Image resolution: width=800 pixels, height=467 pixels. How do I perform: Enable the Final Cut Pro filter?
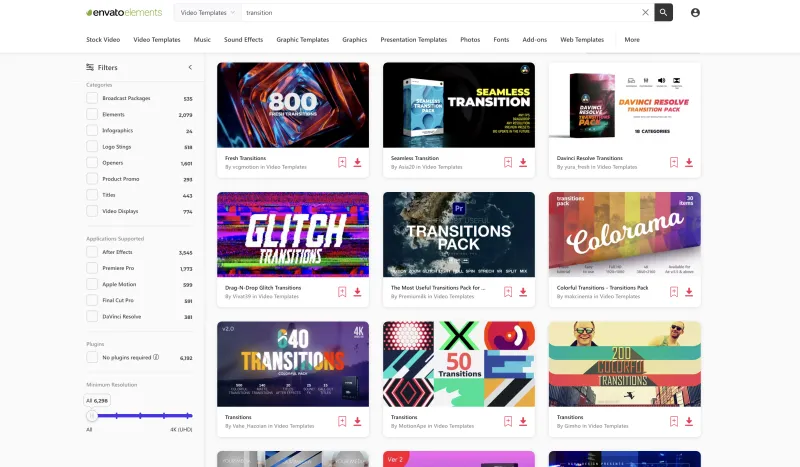point(92,300)
